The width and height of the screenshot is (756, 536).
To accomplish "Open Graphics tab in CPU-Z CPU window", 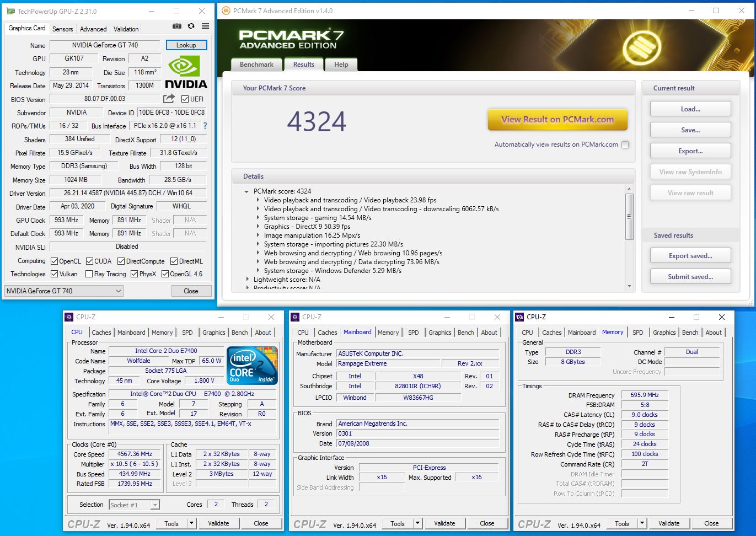I will tap(213, 333).
